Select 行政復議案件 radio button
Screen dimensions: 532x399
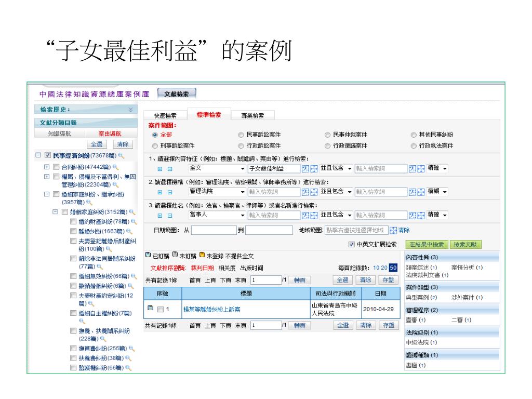tap(327, 146)
